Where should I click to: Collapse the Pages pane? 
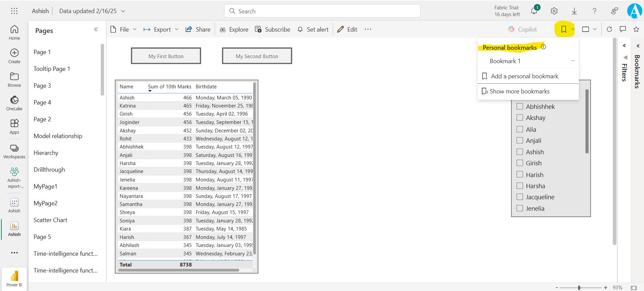click(x=96, y=30)
